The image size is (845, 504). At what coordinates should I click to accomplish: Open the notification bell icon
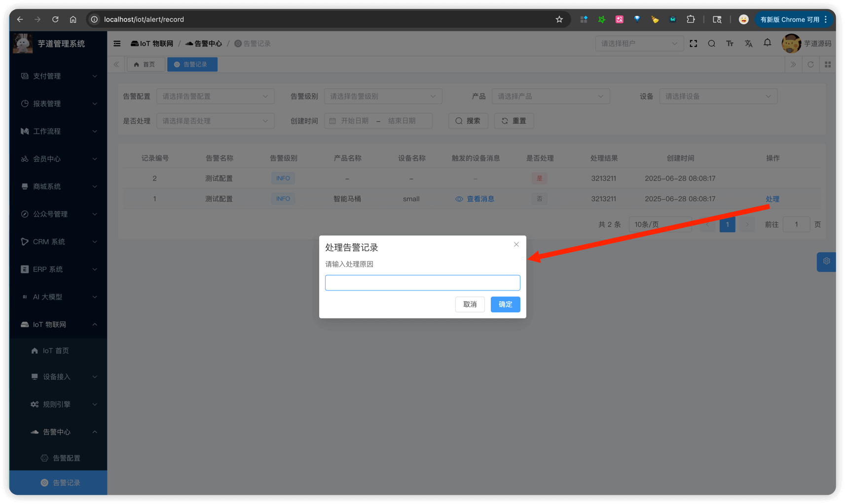tap(767, 43)
